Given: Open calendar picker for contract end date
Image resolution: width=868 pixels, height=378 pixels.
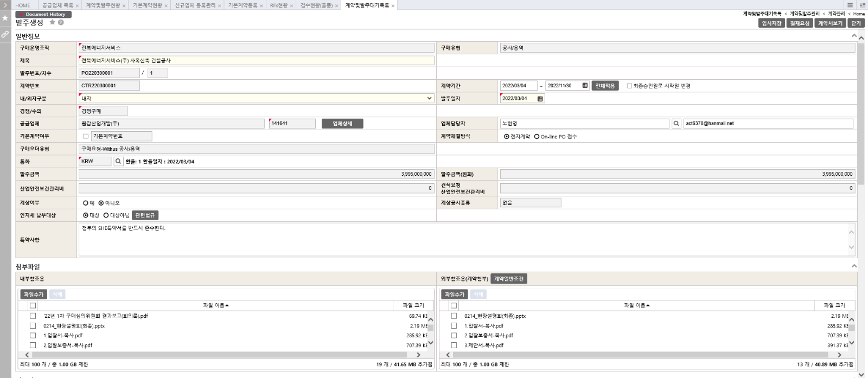Looking at the screenshot, I should [585, 86].
